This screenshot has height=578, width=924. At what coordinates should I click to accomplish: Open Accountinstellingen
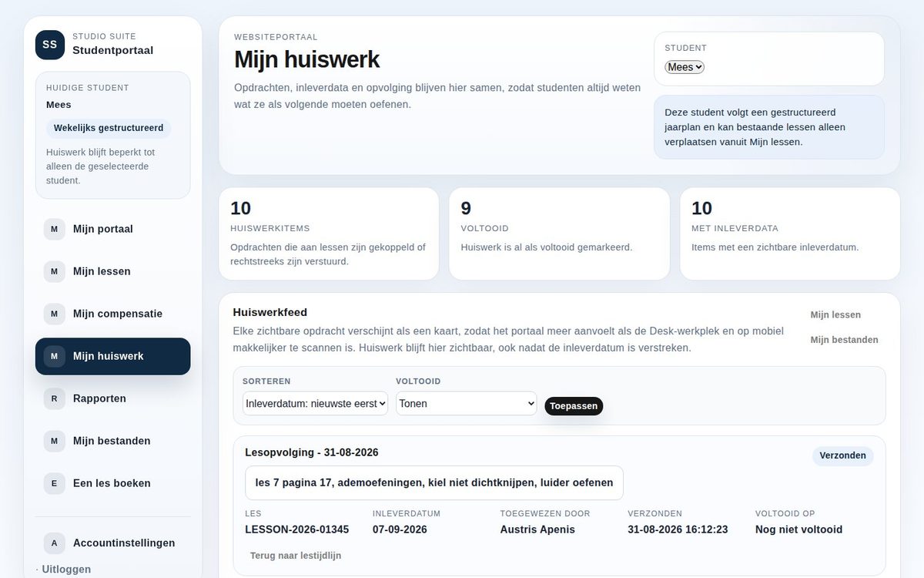coord(113,543)
